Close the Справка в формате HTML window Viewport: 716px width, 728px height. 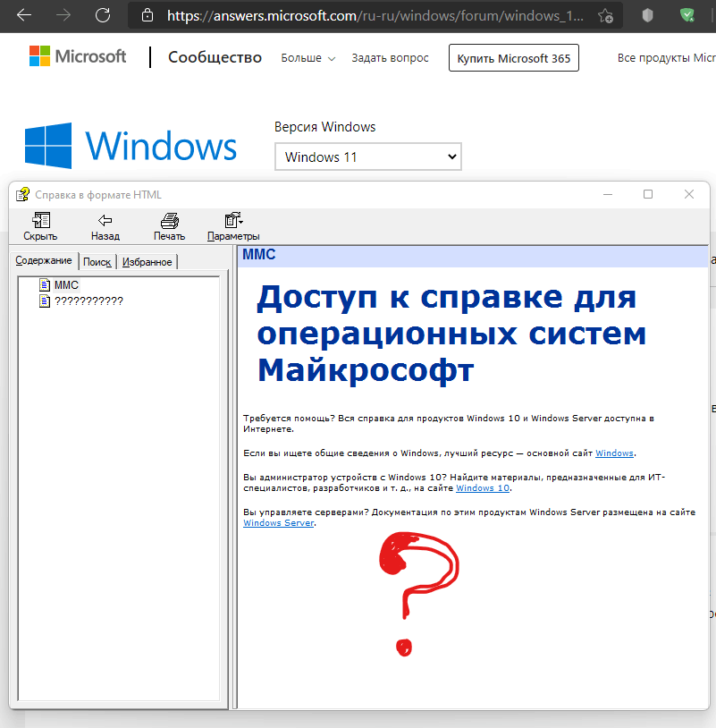[x=689, y=195]
